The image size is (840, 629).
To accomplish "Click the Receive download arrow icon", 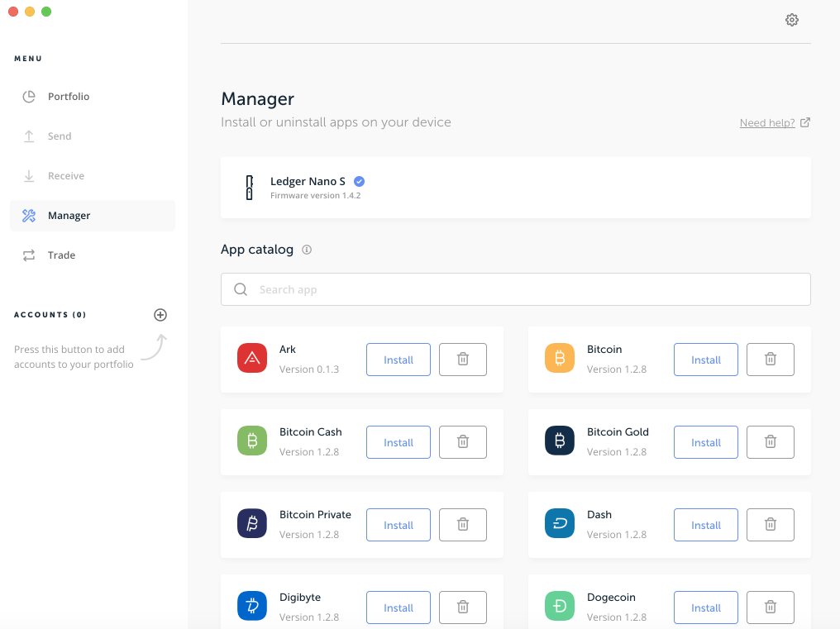I will click(29, 176).
